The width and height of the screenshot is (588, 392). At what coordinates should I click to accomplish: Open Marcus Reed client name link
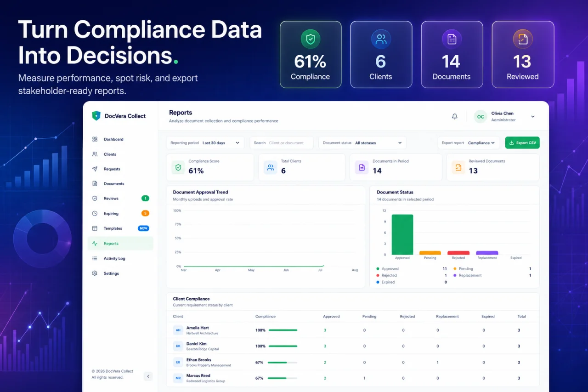pyautogui.click(x=198, y=376)
